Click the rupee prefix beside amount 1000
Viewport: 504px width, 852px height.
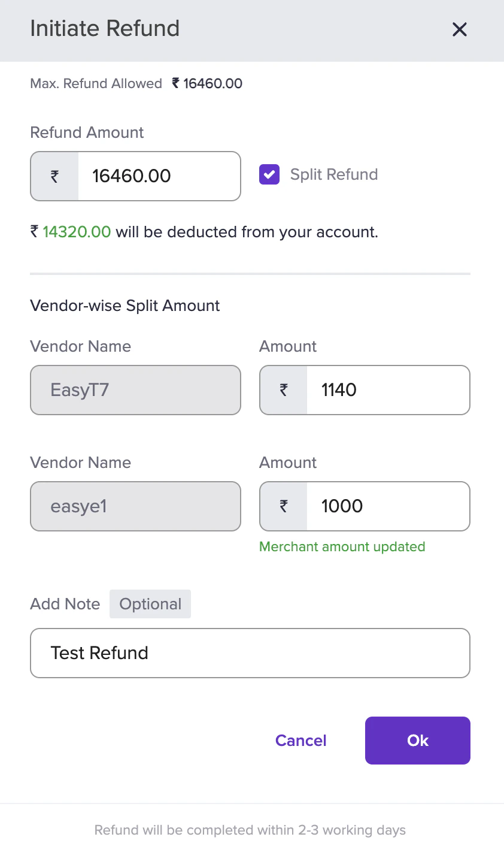pos(284,506)
